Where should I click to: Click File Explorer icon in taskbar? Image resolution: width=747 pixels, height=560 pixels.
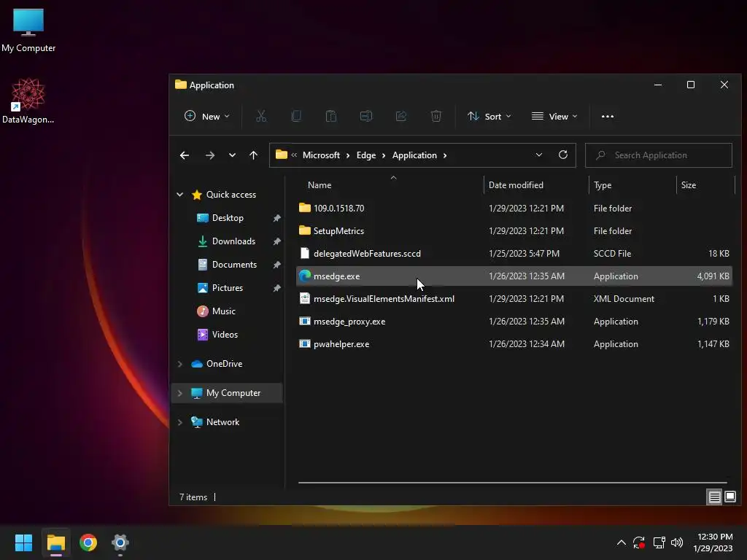click(x=55, y=542)
